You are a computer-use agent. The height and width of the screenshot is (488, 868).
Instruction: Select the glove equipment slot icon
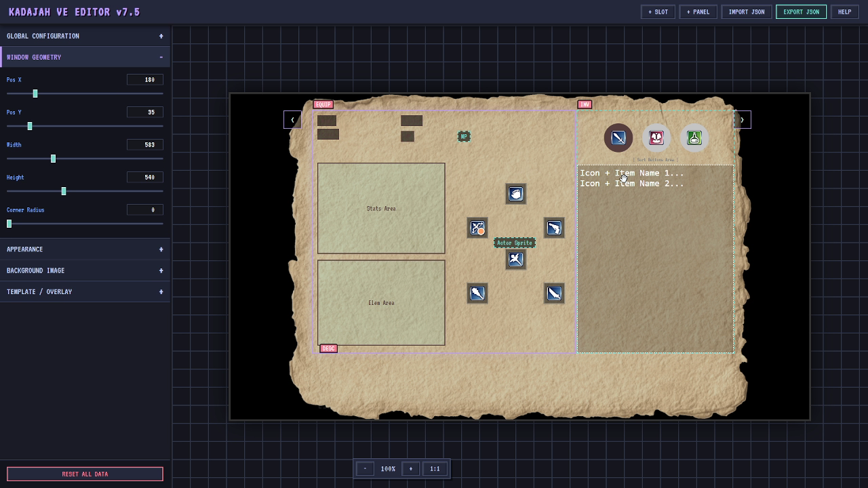pos(515,194)
